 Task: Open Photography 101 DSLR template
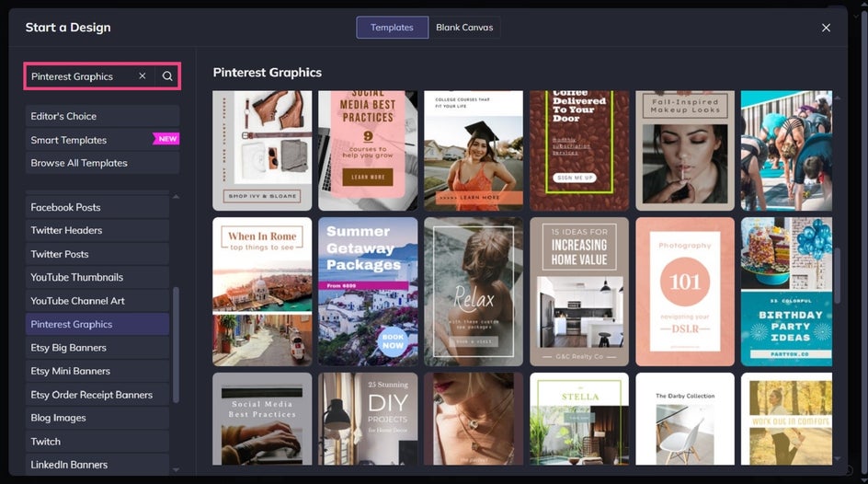click(685, 292)
